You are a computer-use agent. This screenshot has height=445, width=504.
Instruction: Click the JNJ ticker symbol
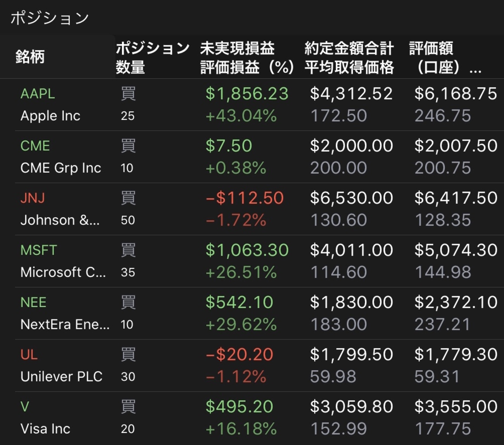pos(32,198)
